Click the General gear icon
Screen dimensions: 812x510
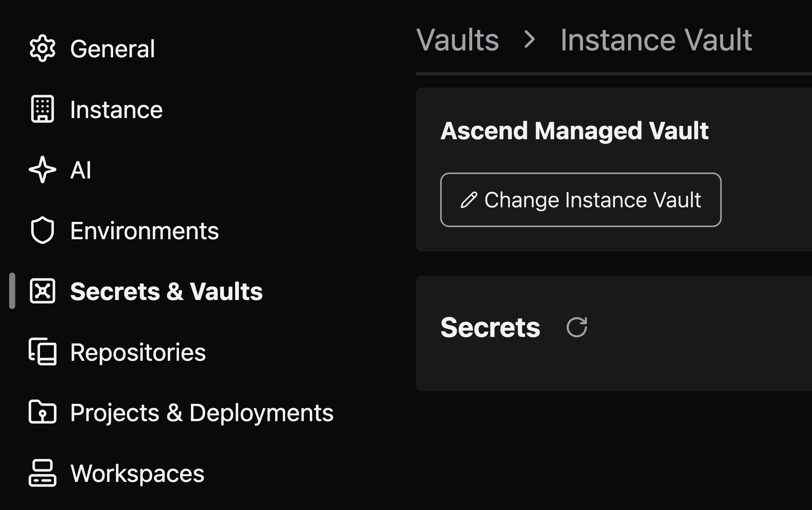tap(42, 48)
